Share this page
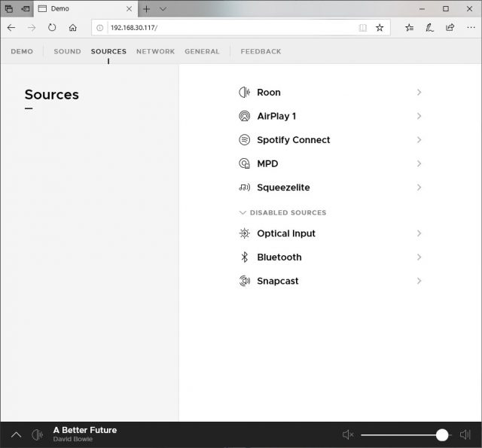 450,28
